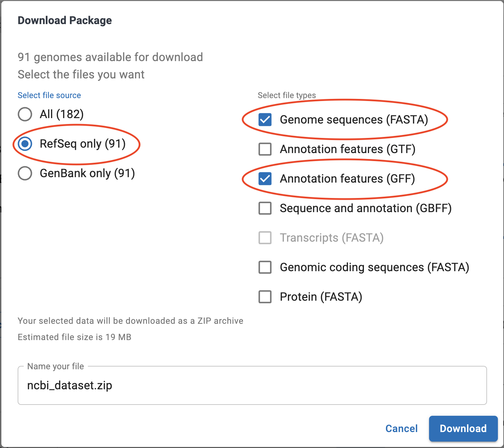Uncheck Annotation features (GFF) checkbox

tap(265, 179)
